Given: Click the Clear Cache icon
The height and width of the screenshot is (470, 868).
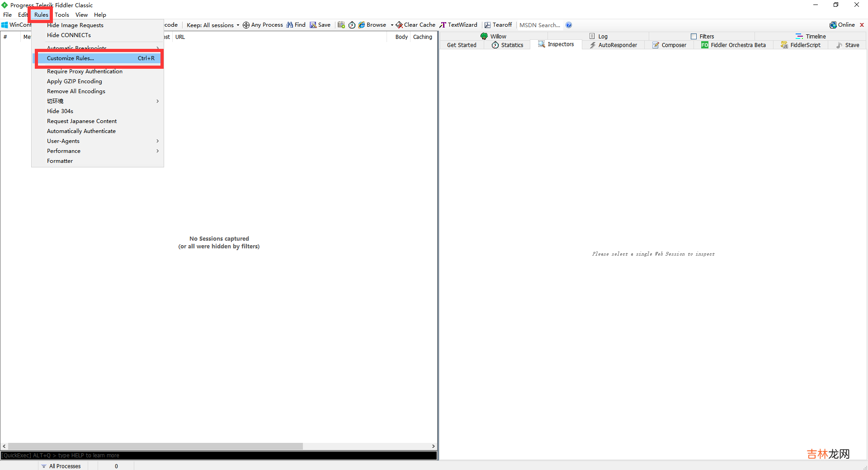Looking at the screenshot, I should click(x=399, y=25).
